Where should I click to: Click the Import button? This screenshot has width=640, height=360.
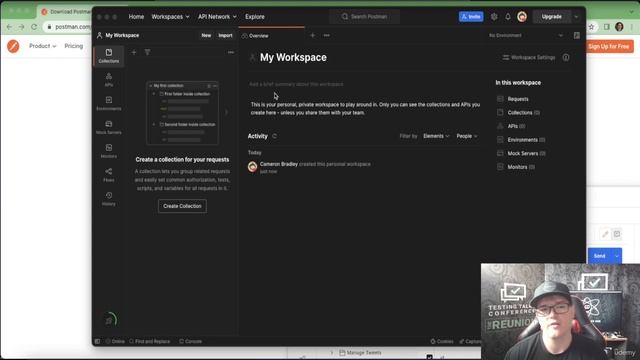click(225, 36)
